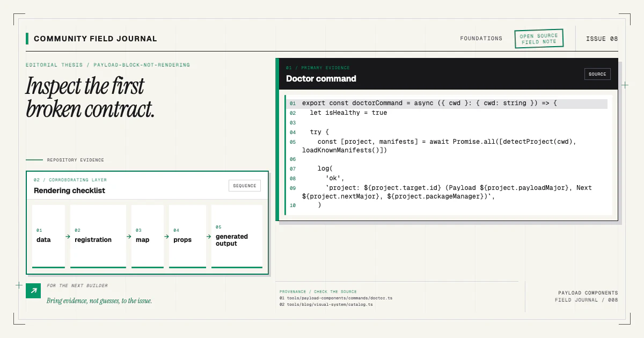Click the headline Inspect the first broken contract
The image size is (644, 338).
click(x=90, y=98)
